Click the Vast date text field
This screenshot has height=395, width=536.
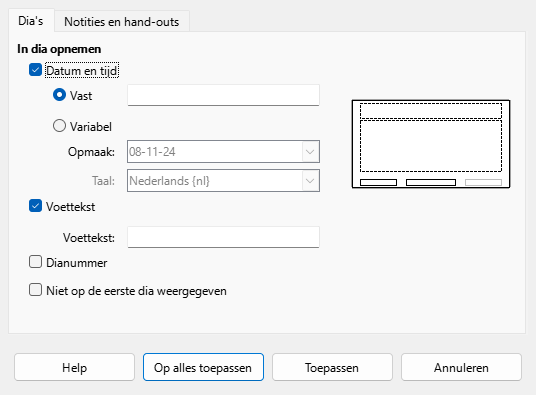pyautogui.click(x=224, y=95)
